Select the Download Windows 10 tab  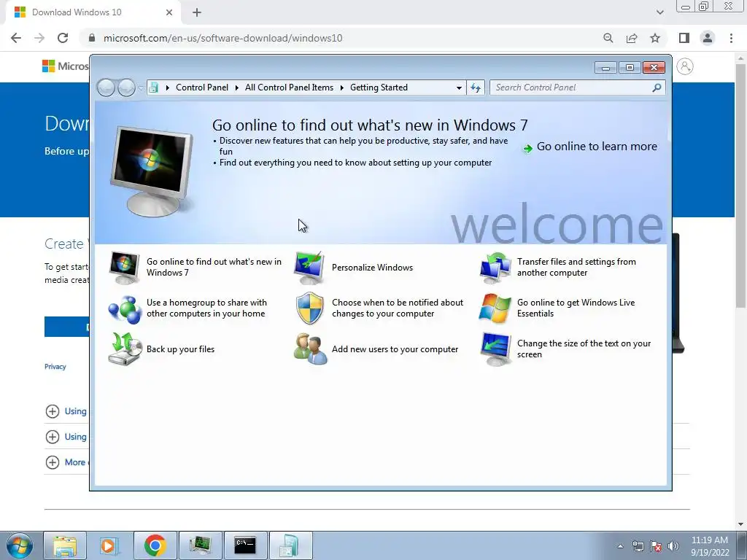point(93,12)
